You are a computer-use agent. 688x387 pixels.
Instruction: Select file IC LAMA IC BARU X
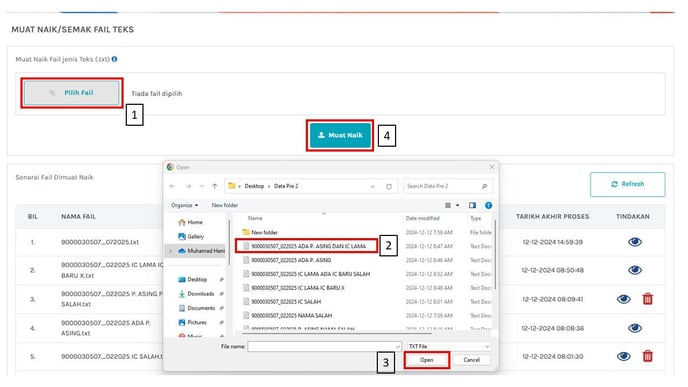coord(294,288)
